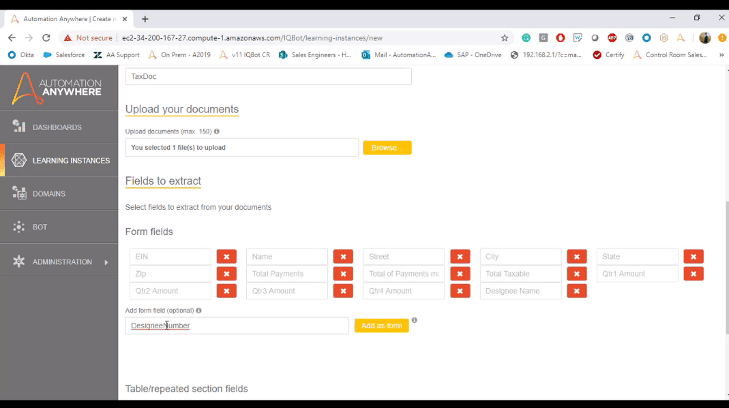The width and height of the screenshot is (729, 408).
Task: Show info tooltip for upload documents
Action: 217,132
